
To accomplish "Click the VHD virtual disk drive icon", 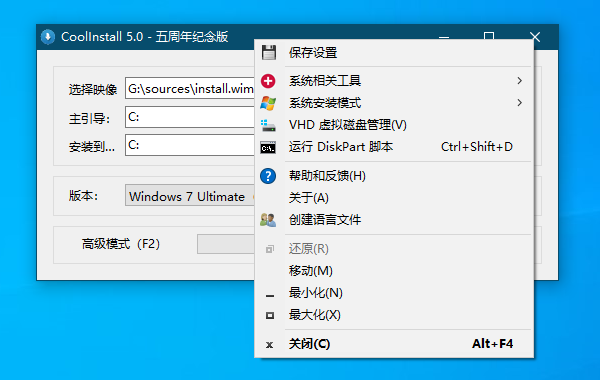I will coord(268,125).
